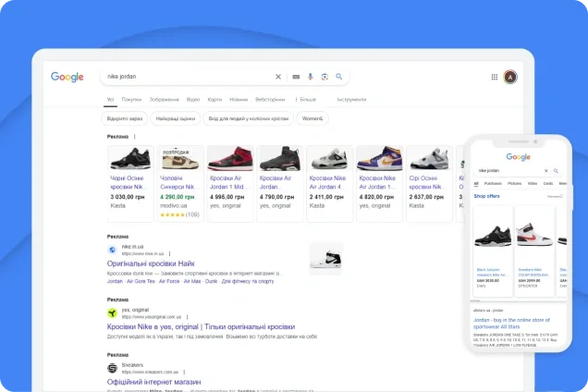Screen dimensions: 588x392
Task: Open the account profile avatar
Action: [510, 77]
